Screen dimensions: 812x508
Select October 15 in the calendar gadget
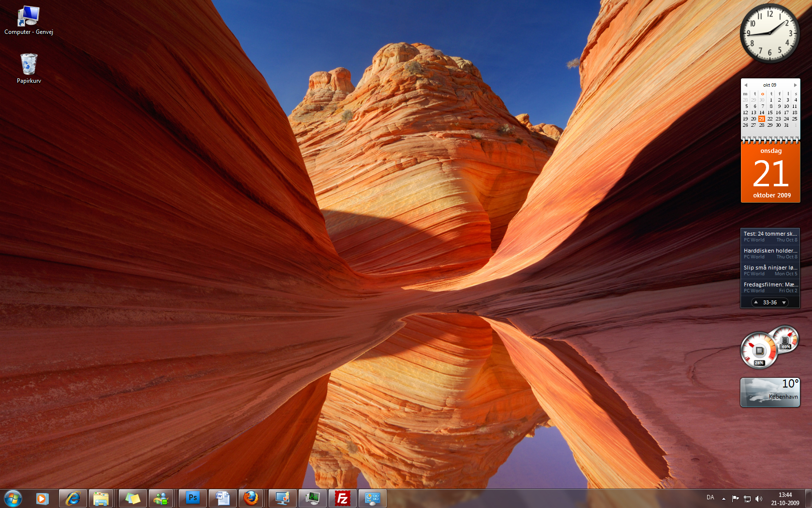tap(770, 113)
